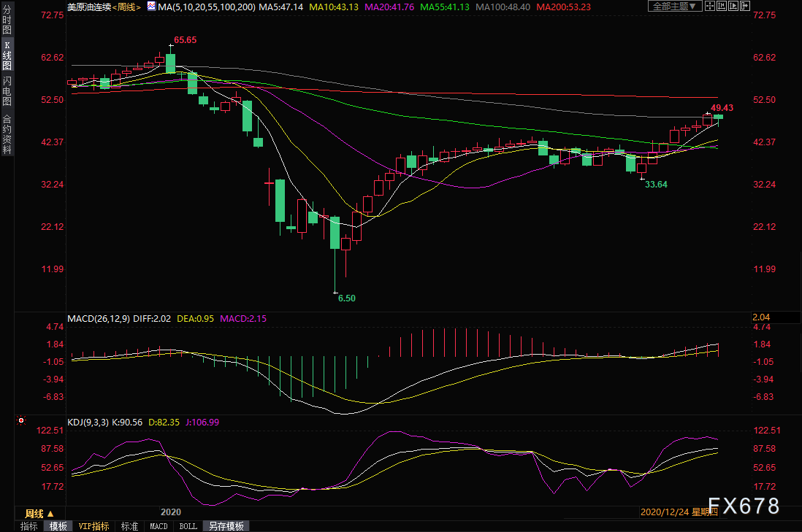
Task: Click the chart playback icon
Action: [733, 6]
